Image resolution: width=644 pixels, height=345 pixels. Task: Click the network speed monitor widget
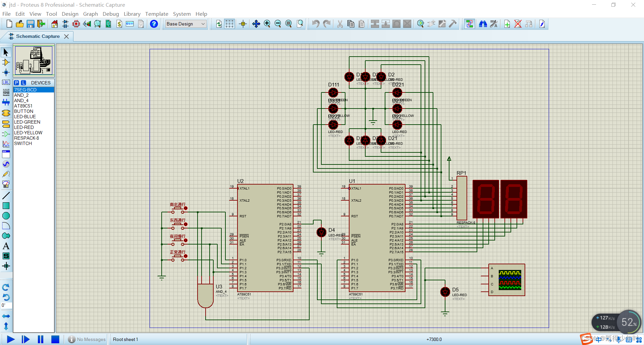(616, 322)
